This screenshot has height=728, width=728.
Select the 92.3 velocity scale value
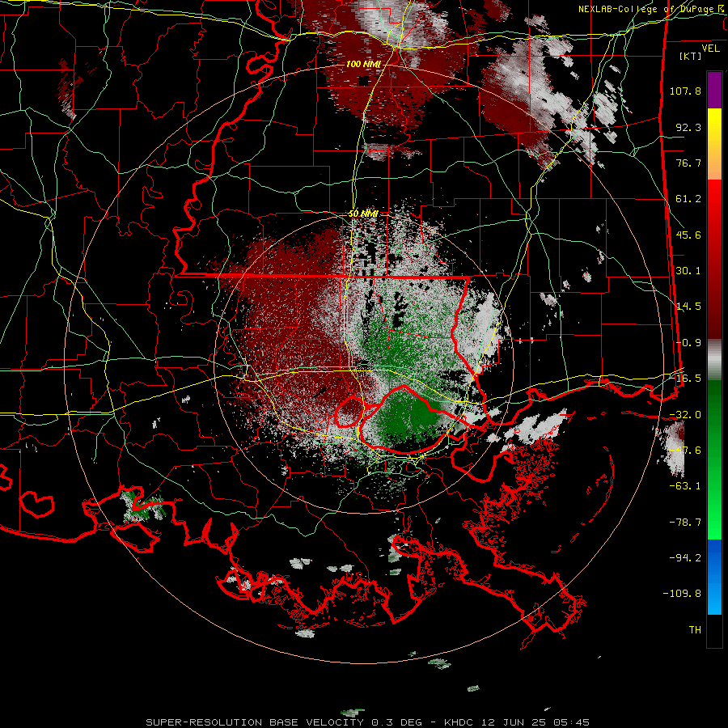tap(688, 127)
